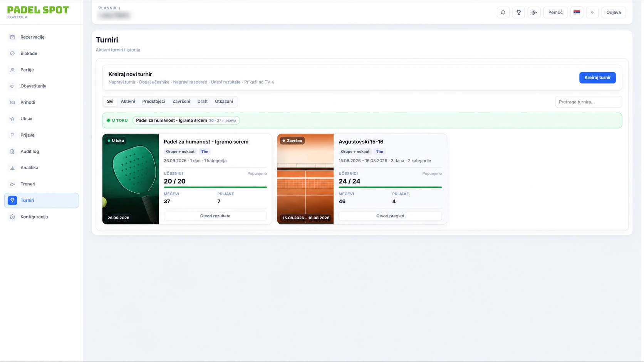Click the Padel za humanost card title
This screenshot has width=644, height=362.
point(206,142)
